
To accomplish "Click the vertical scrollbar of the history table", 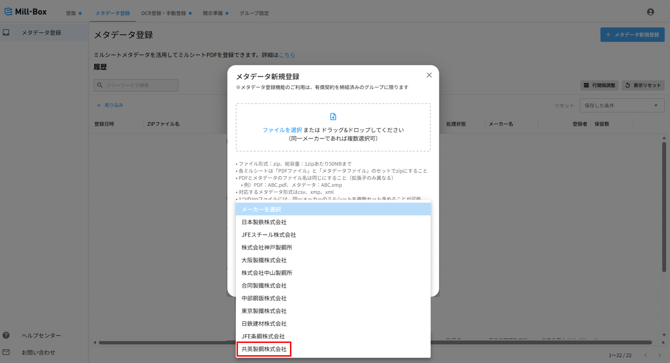I will tap(664, 207).
